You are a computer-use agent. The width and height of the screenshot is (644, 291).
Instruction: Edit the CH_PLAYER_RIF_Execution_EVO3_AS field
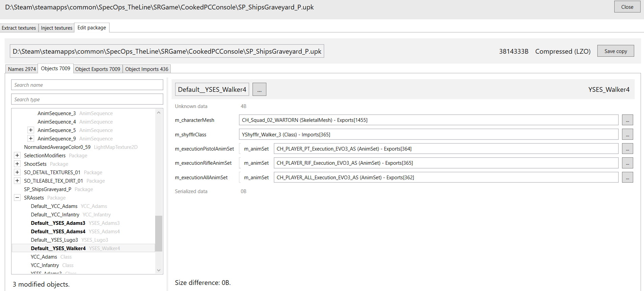point(446,163)
